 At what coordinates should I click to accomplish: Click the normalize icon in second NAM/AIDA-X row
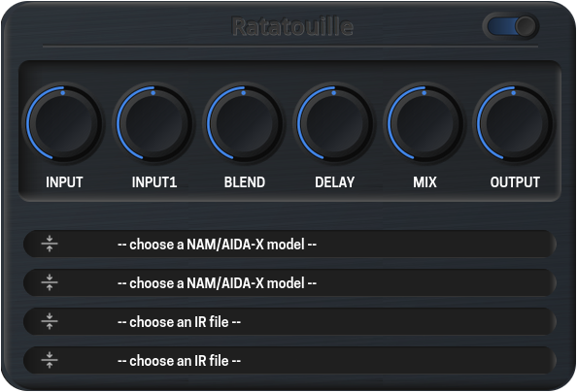(50, 282)
